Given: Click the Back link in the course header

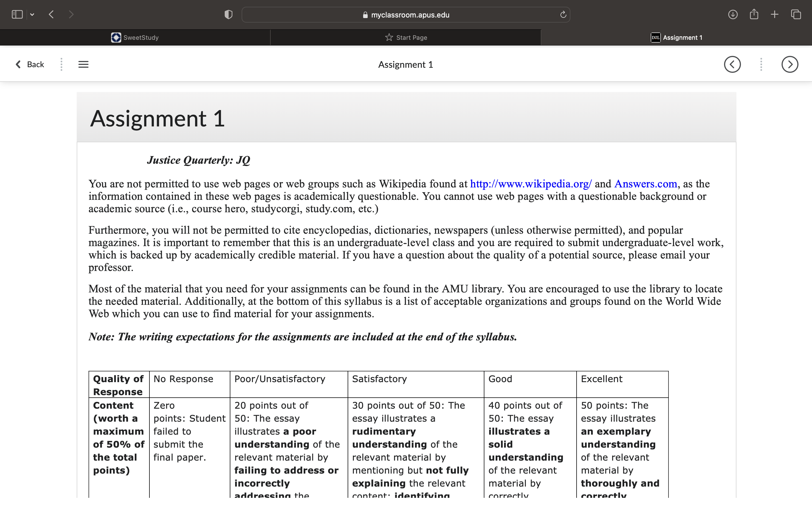Looking at the screenshot, I should click(x=30, y=64).
